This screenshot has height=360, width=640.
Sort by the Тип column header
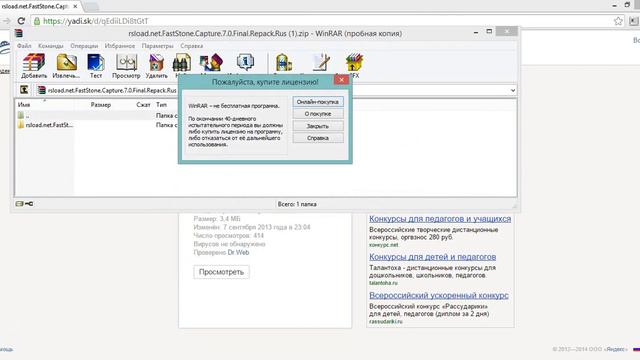pyautogui.click(x=162, y=105)
